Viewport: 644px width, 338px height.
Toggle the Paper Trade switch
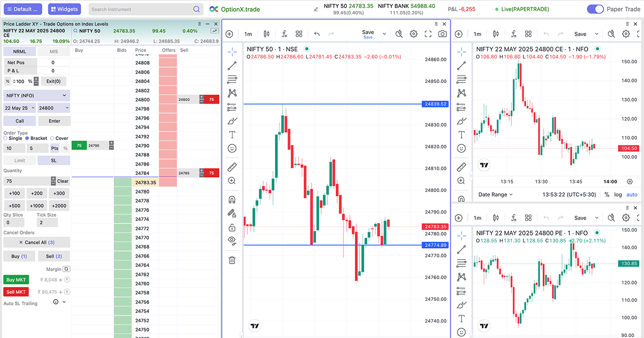click(595, 9)
